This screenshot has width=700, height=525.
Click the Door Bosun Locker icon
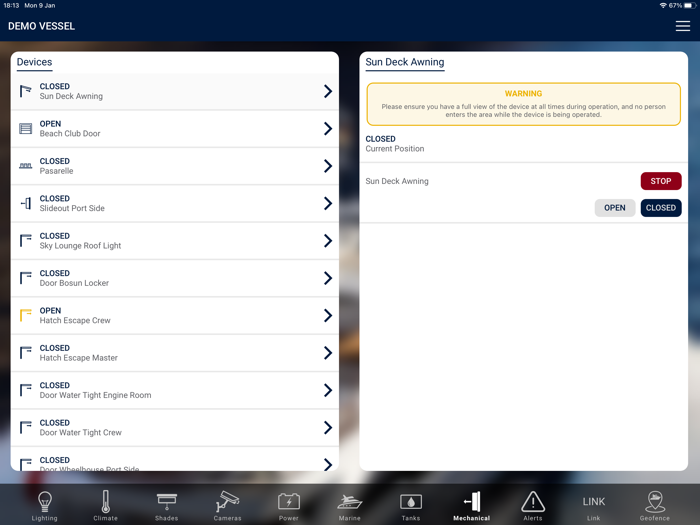click(25, 278)
